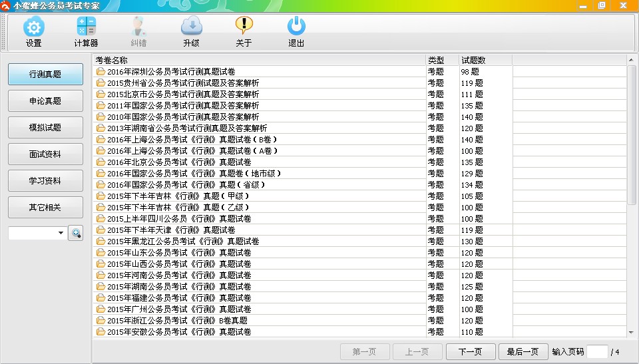The width and height of the screenshot is (639, 364).
Task: Click folder icon of 2016年国家 省级 row
Action: coord(101,184)
